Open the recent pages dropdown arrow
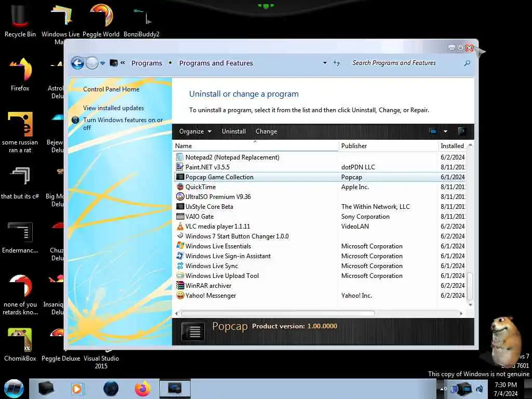Image resolution: width=532 pixels, height=399 pixels. 102,63
